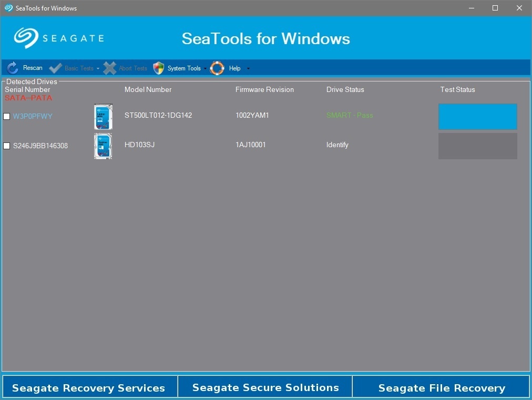Open the Rescan toolbar label

tap(33, 68)
